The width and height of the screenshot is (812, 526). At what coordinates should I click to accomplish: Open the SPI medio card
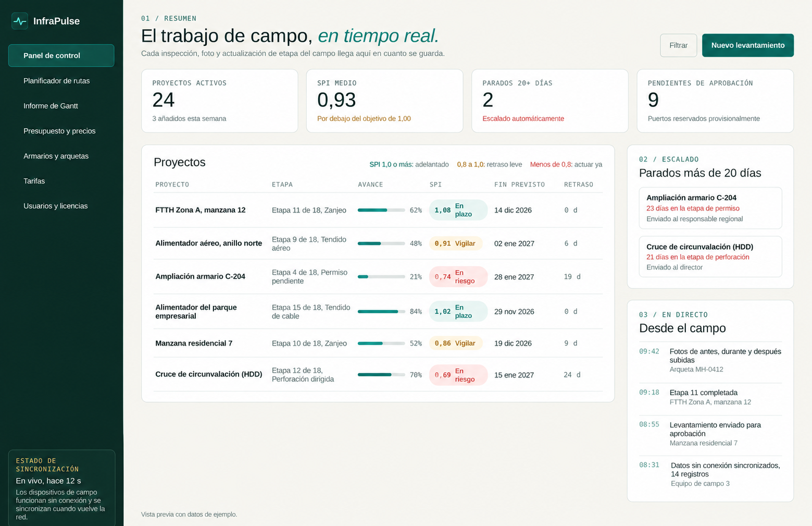pos(384,101)
